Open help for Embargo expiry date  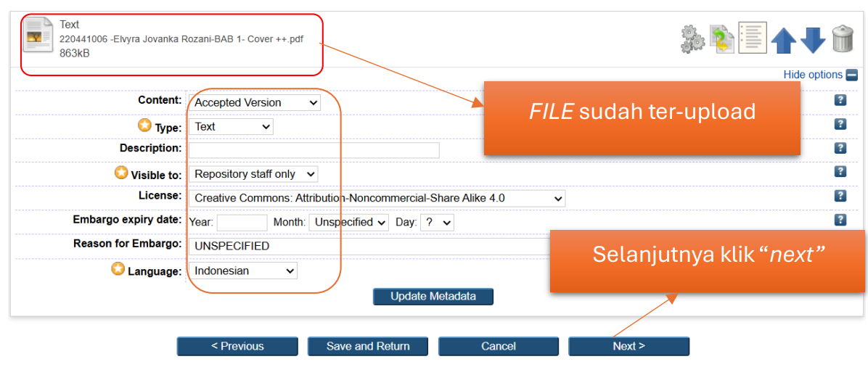(840, 220)
